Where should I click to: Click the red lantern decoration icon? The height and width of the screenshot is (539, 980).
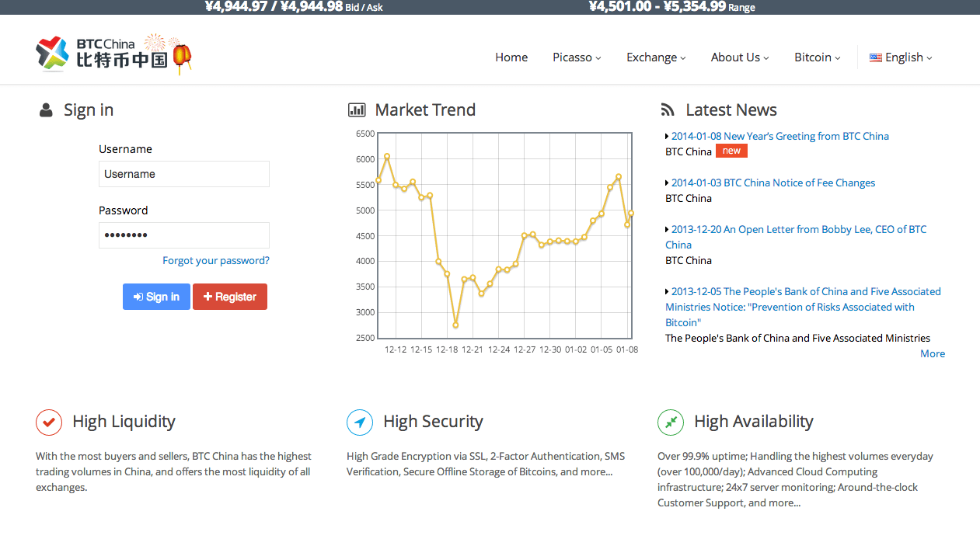[x=182, y=56]
